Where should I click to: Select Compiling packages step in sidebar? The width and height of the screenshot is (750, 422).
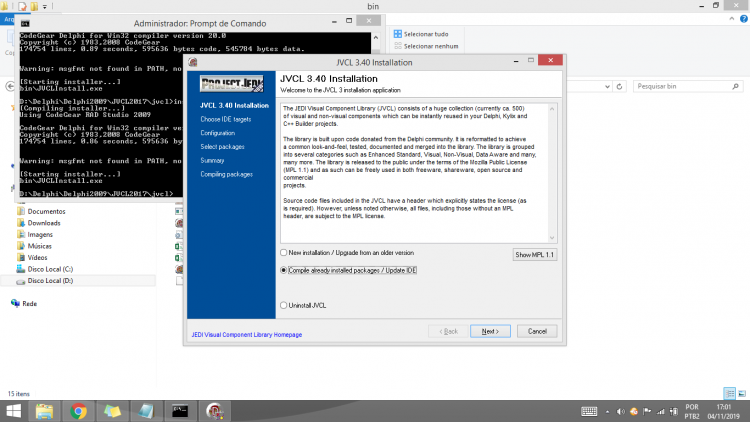tap(227, 175)
